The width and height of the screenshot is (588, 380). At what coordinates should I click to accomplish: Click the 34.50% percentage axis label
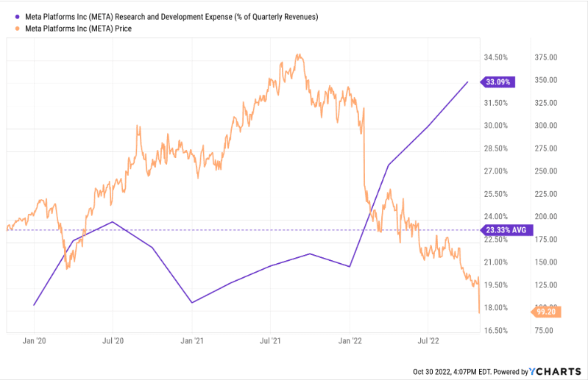tap(495, 57)
